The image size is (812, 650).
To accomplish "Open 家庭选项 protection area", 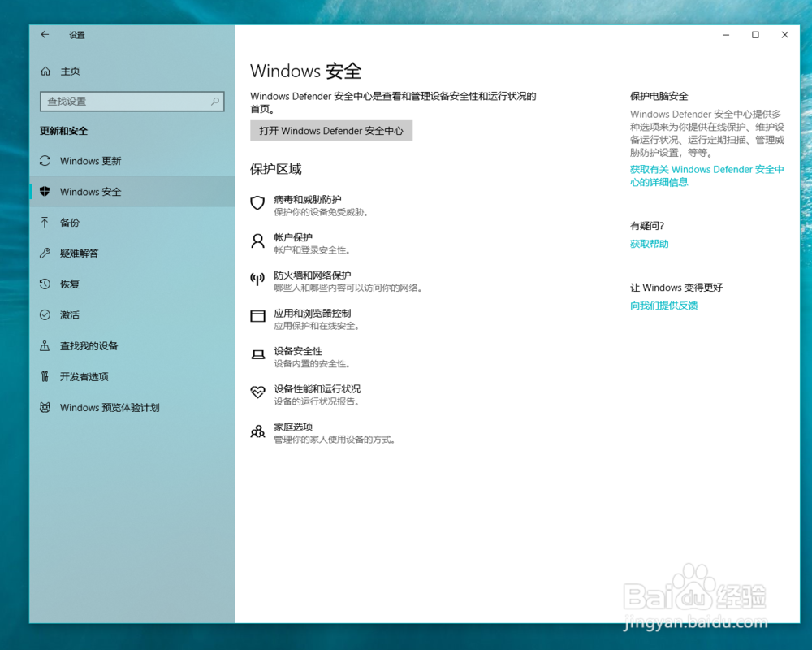I will 324,432.
